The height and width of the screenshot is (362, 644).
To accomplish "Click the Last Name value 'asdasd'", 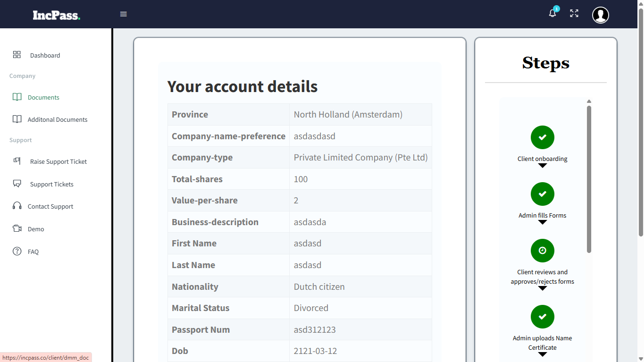I will (x=308, y=265).
